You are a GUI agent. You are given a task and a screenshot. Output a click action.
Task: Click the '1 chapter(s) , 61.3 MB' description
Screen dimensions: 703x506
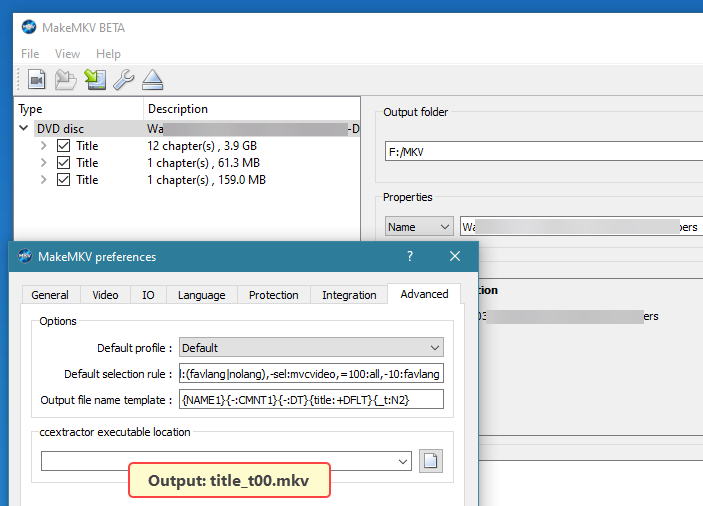tap(204, 163)
